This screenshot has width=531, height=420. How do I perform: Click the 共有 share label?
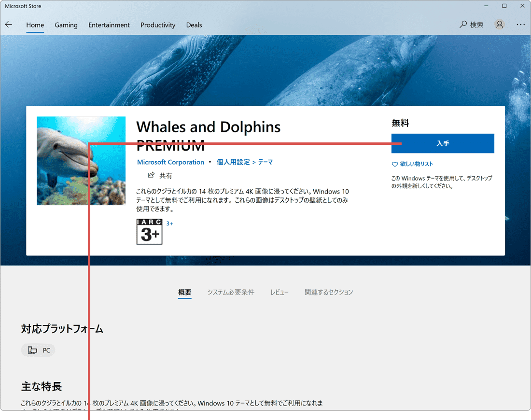[x=166, y=175]
